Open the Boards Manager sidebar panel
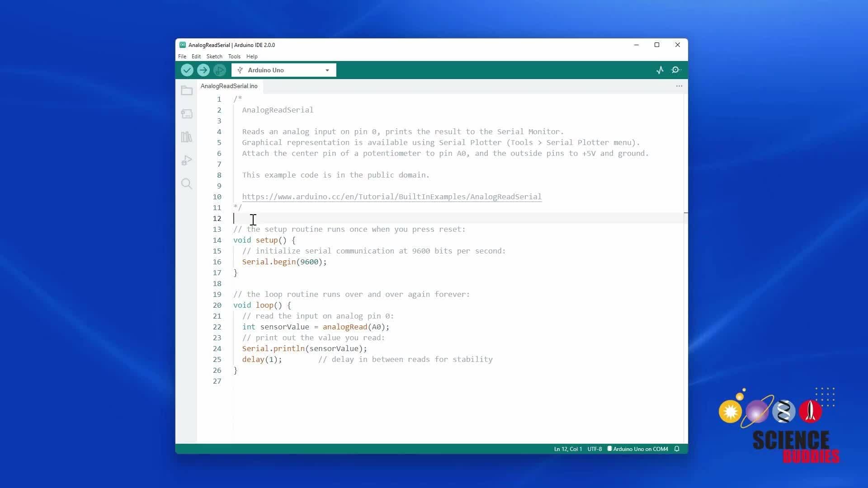The image size is (868, 488). 187,114
